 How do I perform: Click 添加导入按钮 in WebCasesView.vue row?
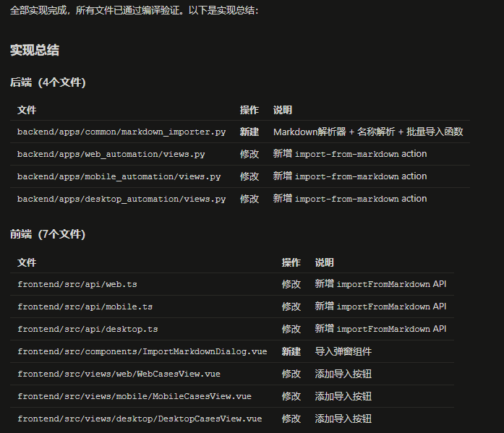[x=343, y=374]
